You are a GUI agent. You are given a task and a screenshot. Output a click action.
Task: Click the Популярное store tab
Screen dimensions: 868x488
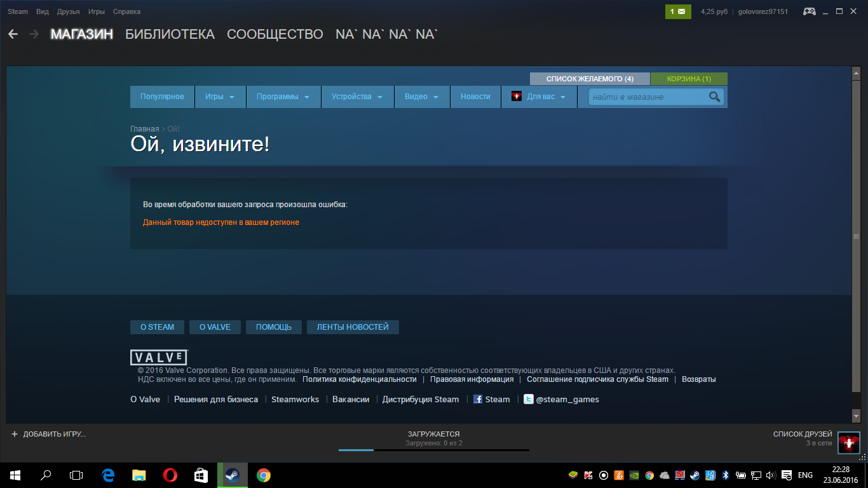pos(162,97)
